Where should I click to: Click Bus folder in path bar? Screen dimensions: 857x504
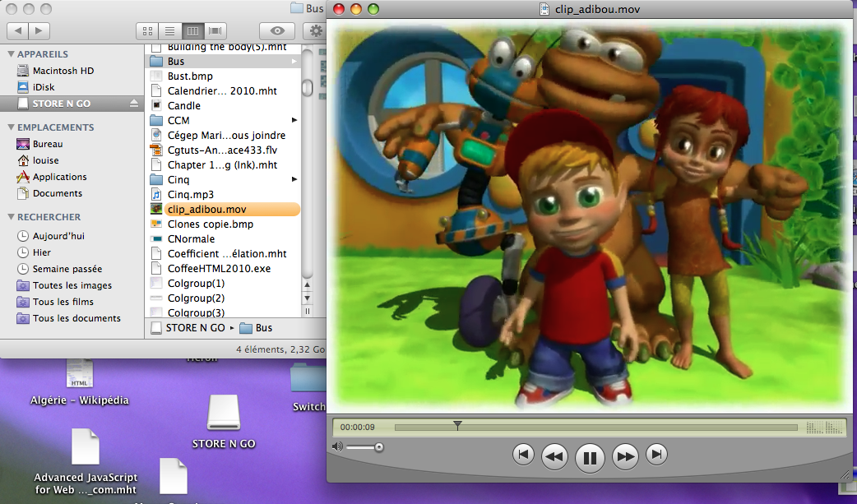click(x=256, y=327)
